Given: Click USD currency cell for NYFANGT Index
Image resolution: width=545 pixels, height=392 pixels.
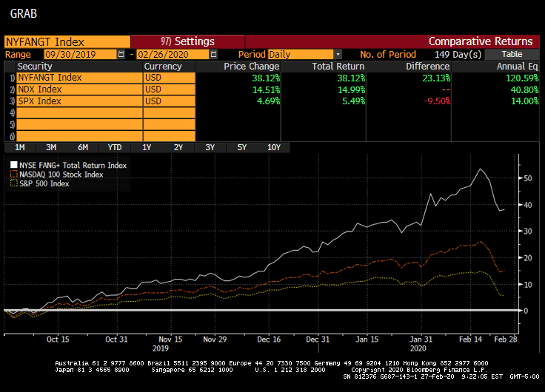Looking at the screenshot, I should pyautogui.click(x=169, y=78).
